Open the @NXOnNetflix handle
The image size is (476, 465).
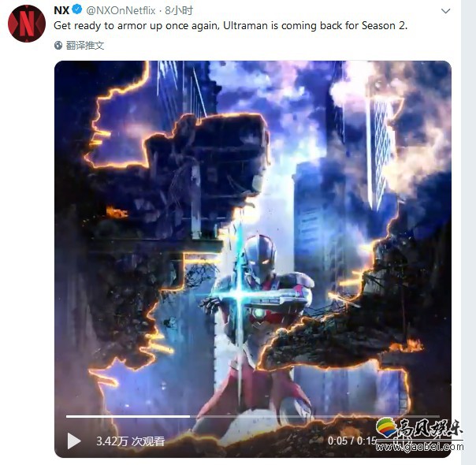(121, 10)
